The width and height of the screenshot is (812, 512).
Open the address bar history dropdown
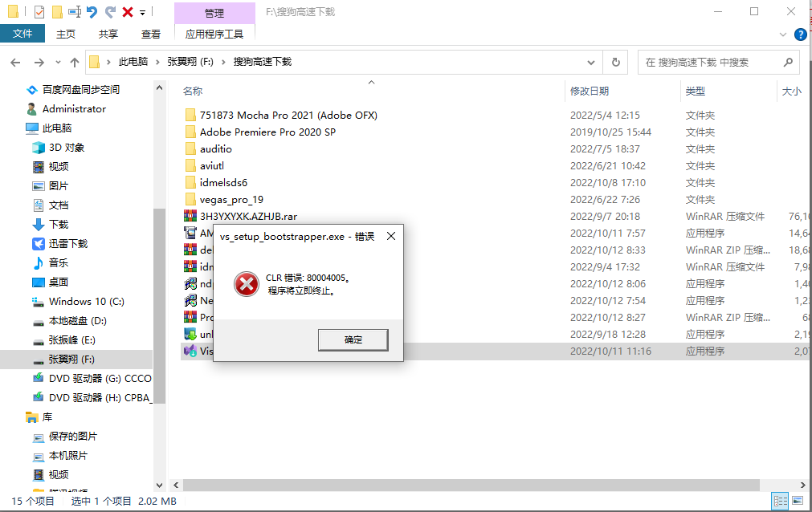click(591, 62)
